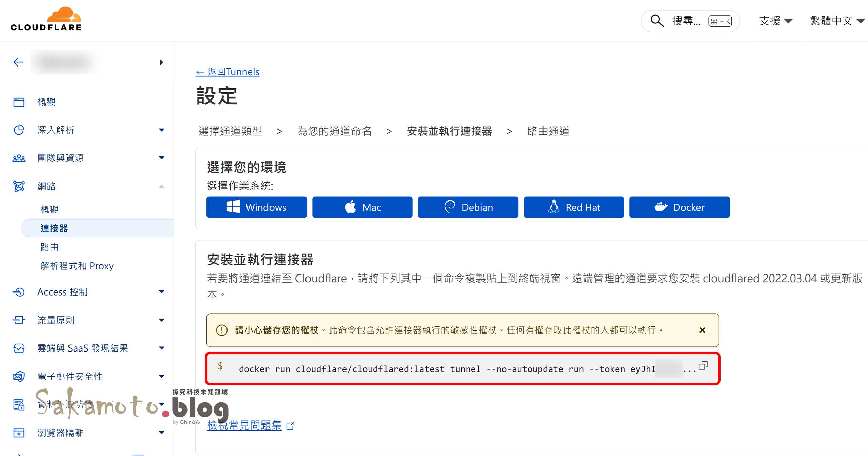Viewport: 868px width, 456px height.
Task: Choose the Docker environment button
Action: click(x=679, y=207)
